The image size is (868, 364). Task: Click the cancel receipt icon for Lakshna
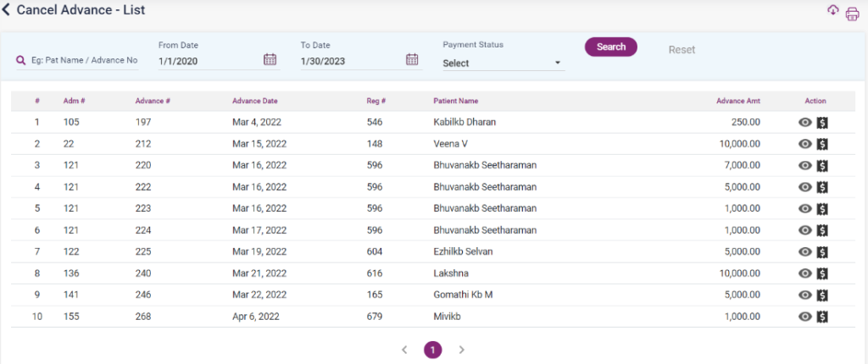[822, 273]
